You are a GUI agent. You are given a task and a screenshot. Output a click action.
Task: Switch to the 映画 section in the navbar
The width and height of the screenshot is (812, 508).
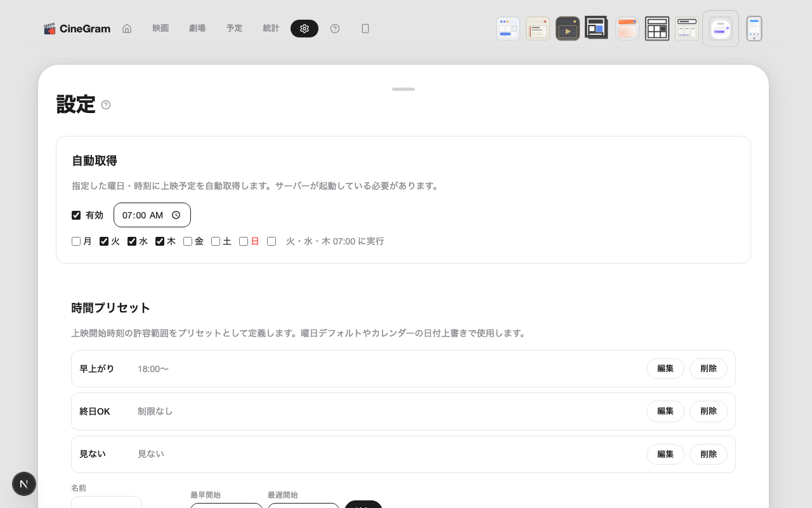(x=160, y=28)
